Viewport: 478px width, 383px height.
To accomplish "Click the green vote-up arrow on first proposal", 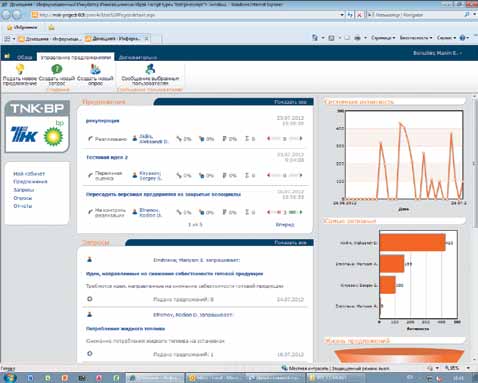I will (301, 138).
